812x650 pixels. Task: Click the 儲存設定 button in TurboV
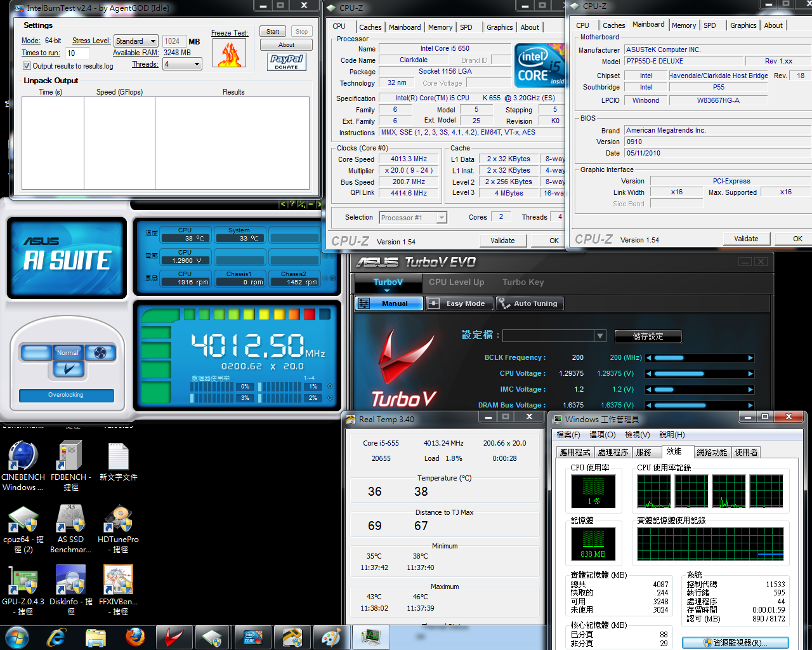[648, 336]
